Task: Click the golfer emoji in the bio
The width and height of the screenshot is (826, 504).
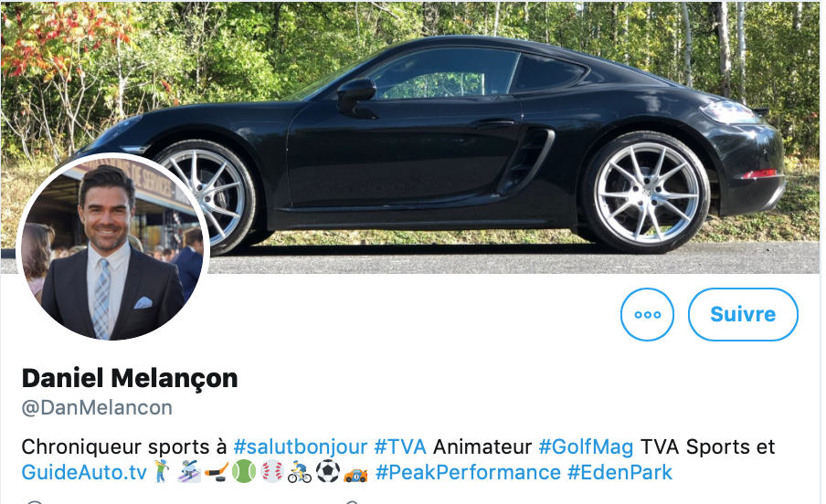Action: (x=162, y=471)
